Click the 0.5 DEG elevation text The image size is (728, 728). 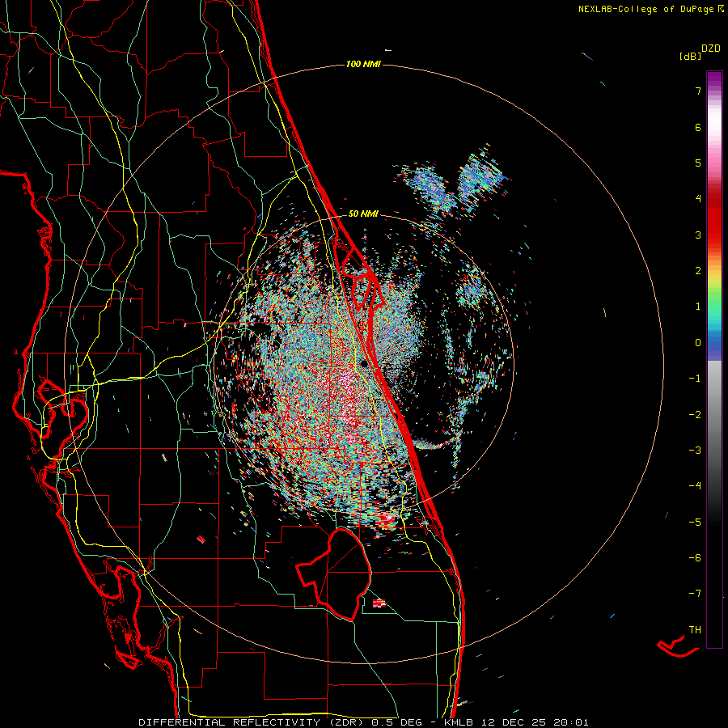(x=396, y=722)
